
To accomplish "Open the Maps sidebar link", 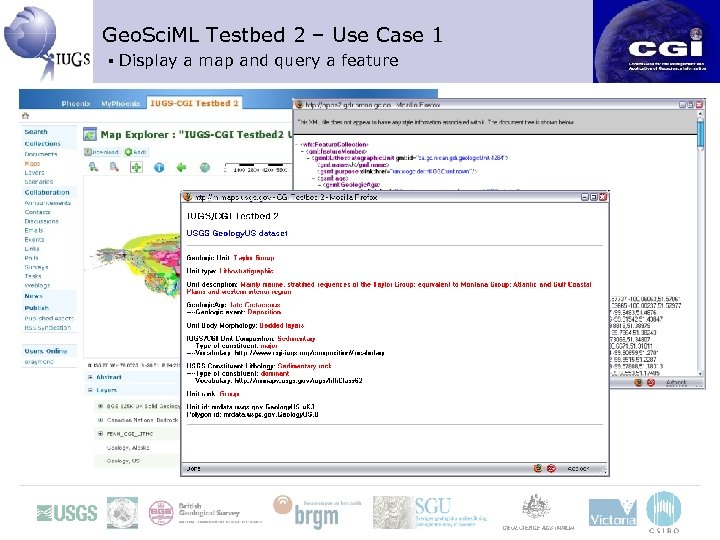I will (32, 163).
